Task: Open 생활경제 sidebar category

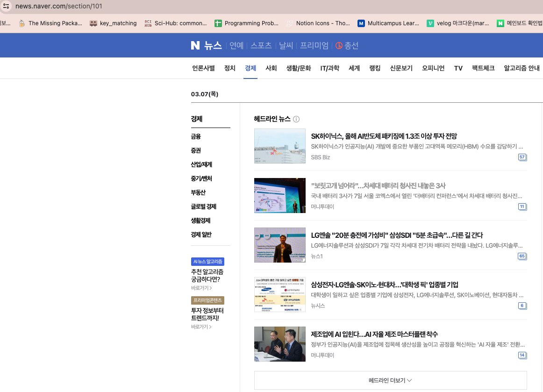Action: click(x=200, y=221)
